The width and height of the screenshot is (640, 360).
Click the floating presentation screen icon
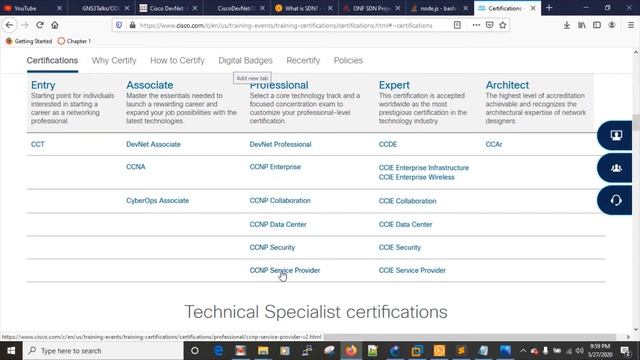pos(616,135)
